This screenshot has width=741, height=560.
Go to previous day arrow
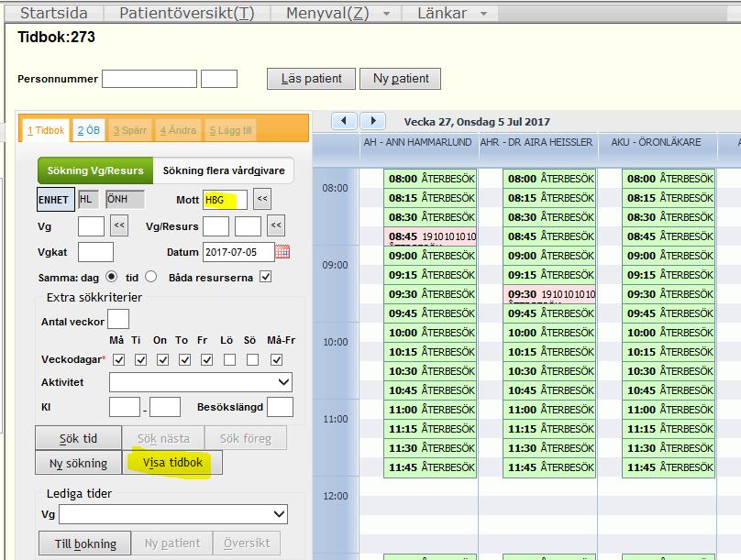[344, 121]
